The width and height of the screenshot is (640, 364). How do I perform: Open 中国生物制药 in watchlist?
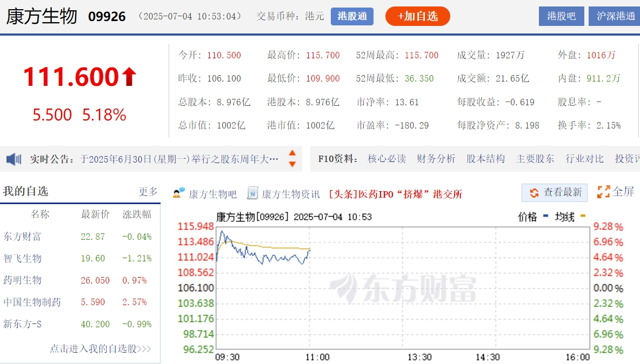pyautogui.click(x=32, y=302)
